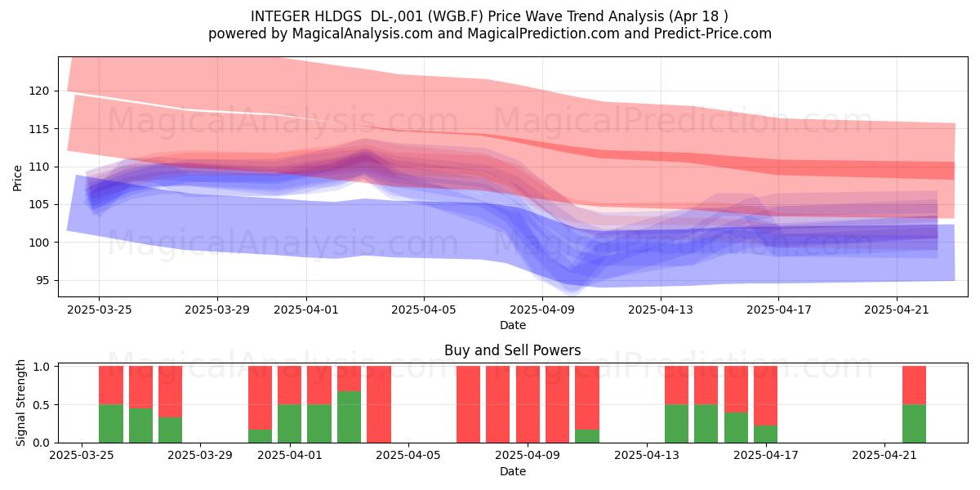Click the 2025-04-05 tick under Buy and Sell Powers
980x490 pixels.
click(x=410, y=456)
